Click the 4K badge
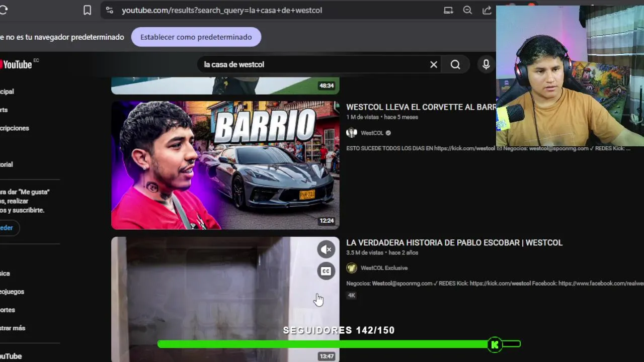Image resolution: width=644 pixels, height=362 pixels. (x=352, y=296)
